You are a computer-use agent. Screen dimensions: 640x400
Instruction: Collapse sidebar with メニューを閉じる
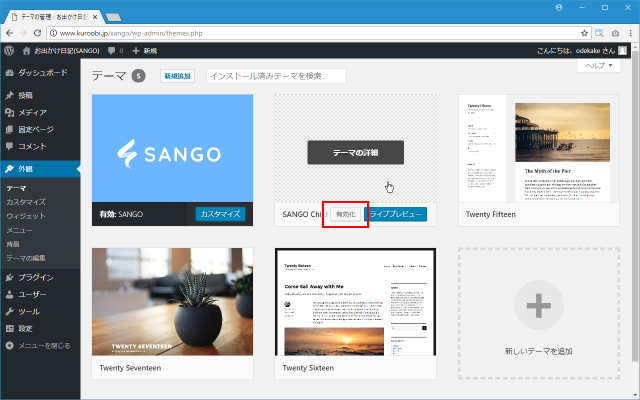(38, 346)
